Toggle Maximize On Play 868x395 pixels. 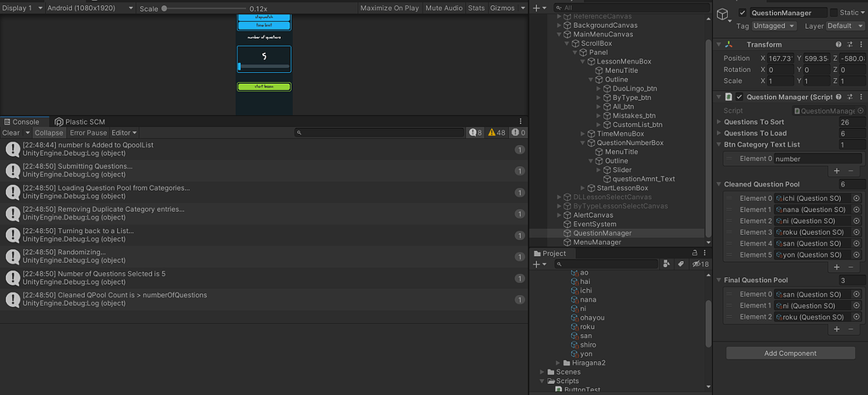pos(389,8)
